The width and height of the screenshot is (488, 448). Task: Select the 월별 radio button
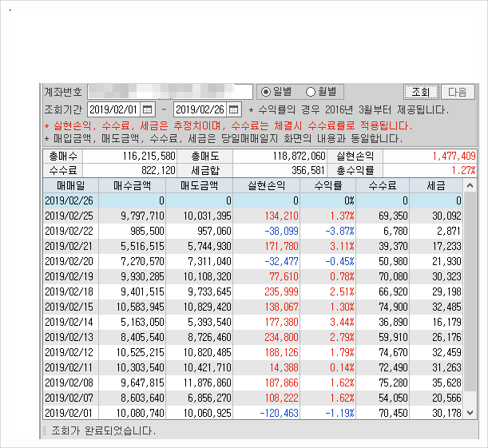[310, 92]
